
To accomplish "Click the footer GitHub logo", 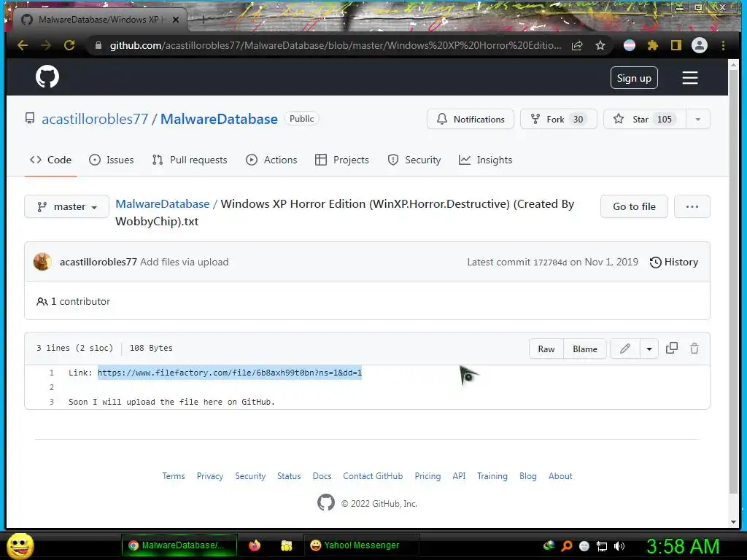I will tap(326, 502).
